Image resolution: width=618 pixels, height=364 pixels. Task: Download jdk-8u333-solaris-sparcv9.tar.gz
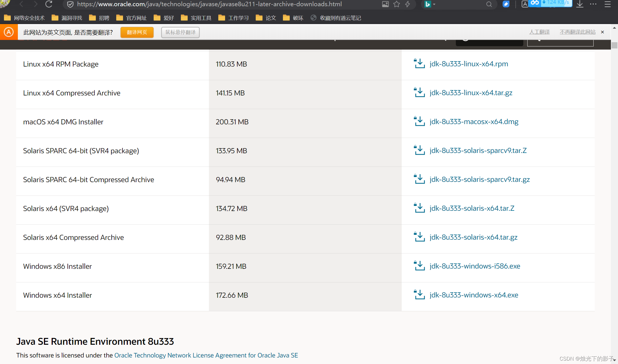pyautogui.click(x=480, y=180)
